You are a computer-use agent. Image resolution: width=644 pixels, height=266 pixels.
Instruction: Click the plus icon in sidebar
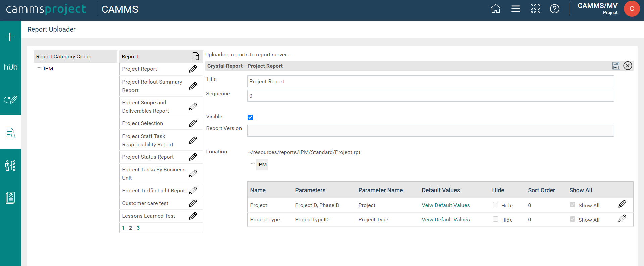click(x=10, y=37)
